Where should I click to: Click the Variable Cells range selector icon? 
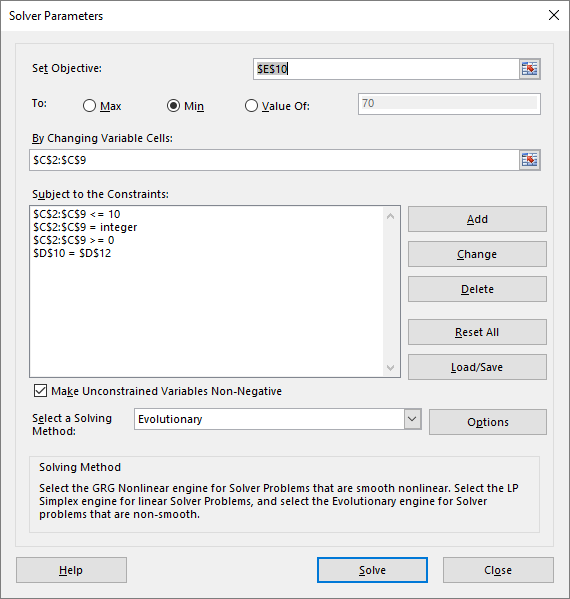pyautogui.click(x=530, y=160)
